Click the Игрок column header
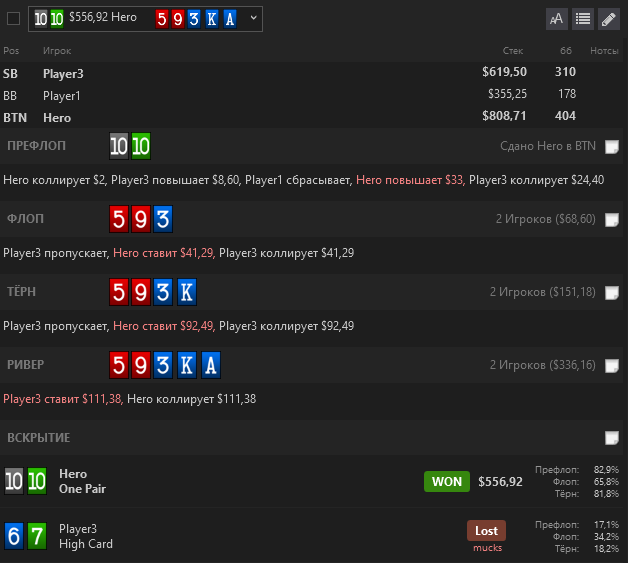Screen dimensions: 628x563 click(57, 51)
